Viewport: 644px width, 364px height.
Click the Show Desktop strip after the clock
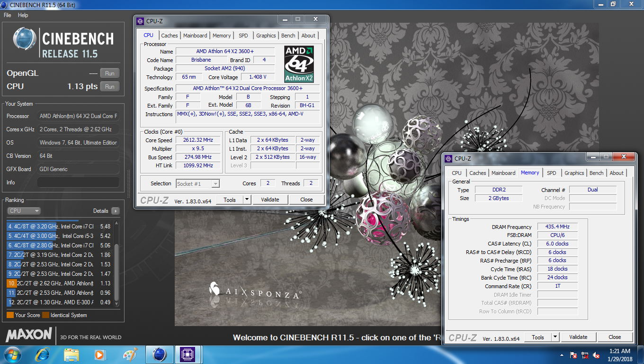pos(640,355)
